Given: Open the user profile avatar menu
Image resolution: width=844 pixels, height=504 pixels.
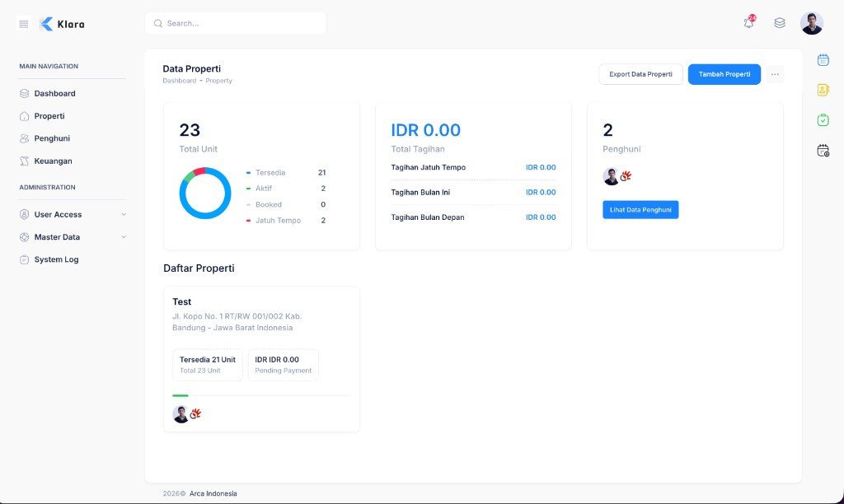Looking at the screenshot, I should pos(812,23).
